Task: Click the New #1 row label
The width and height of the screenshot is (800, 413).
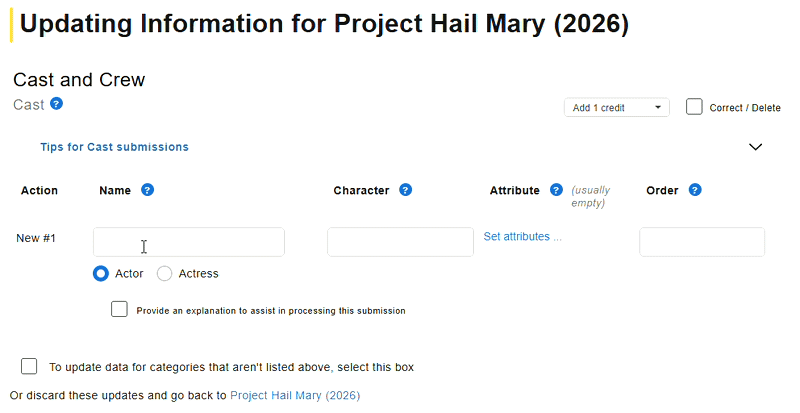Action: (x=36, y=238)
